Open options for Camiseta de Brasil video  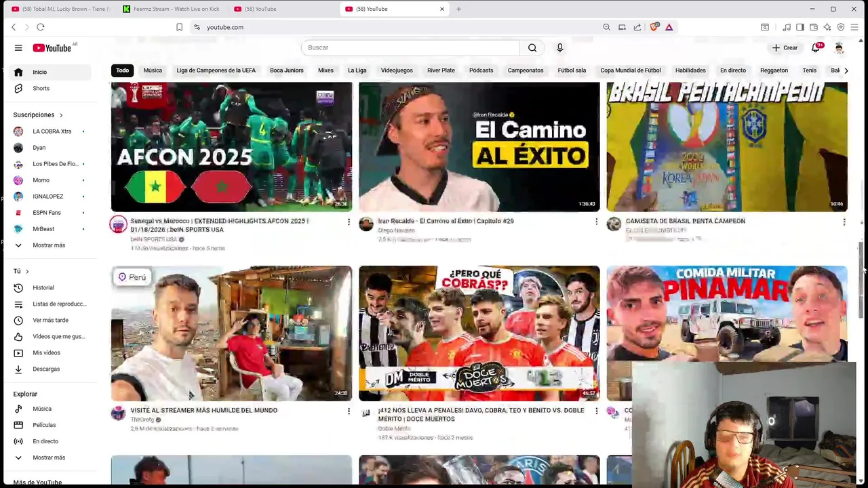click(844, 222)
